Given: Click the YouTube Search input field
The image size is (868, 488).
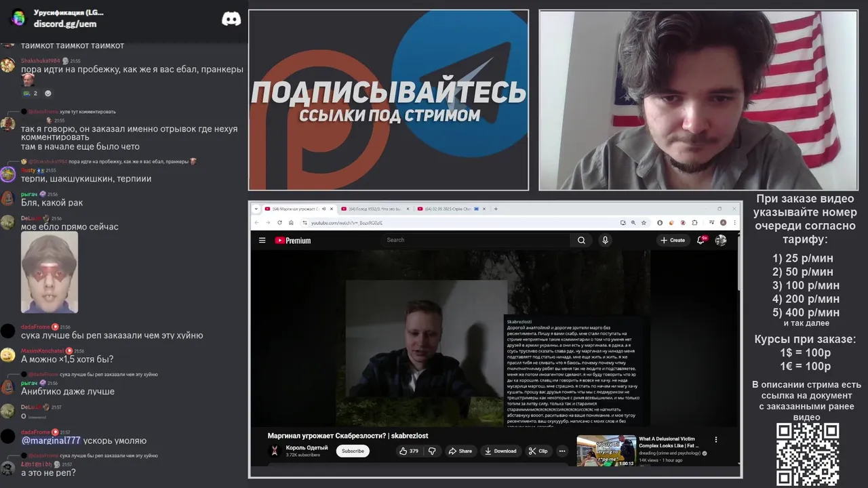Looking at the screenshot, I should tap(475, 240).
